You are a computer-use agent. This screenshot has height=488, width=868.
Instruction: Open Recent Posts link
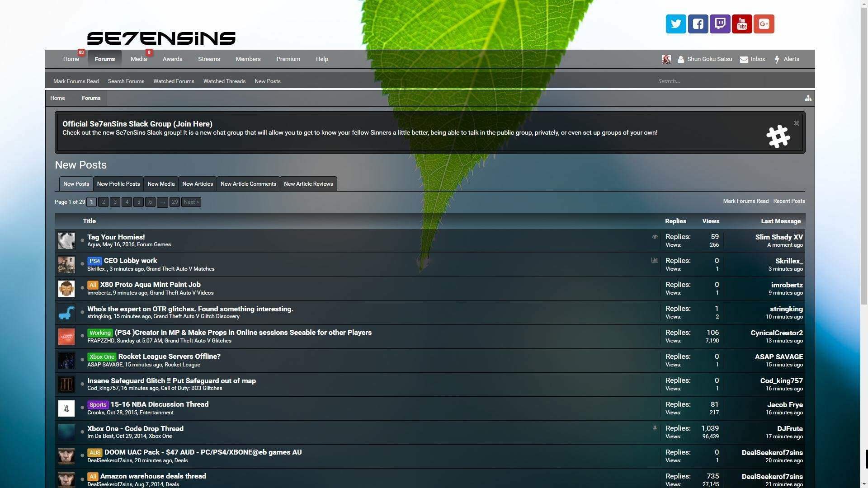pos(789,201)
